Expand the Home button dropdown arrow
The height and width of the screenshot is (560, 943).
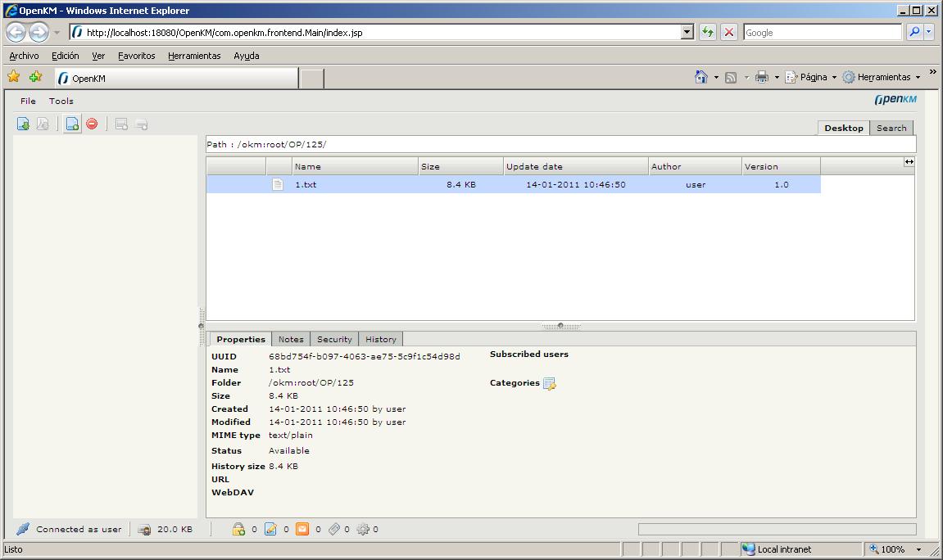716,78
